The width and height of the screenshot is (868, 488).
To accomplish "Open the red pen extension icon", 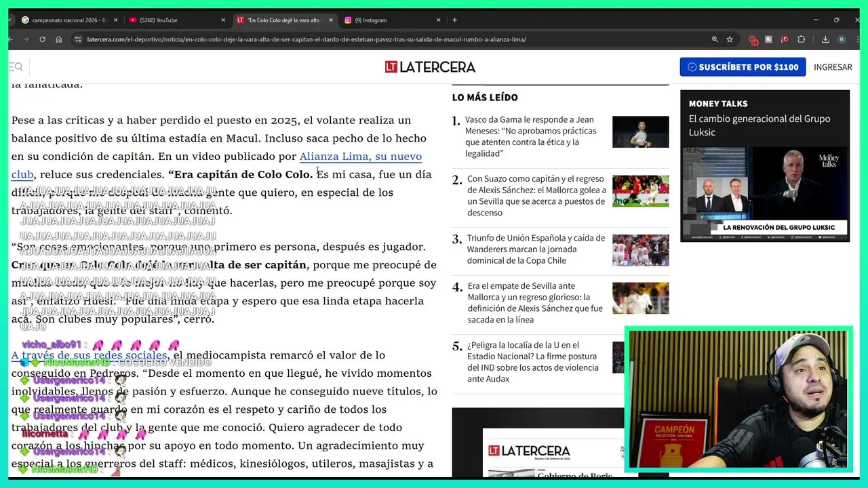I will click(x=785, y=39).
